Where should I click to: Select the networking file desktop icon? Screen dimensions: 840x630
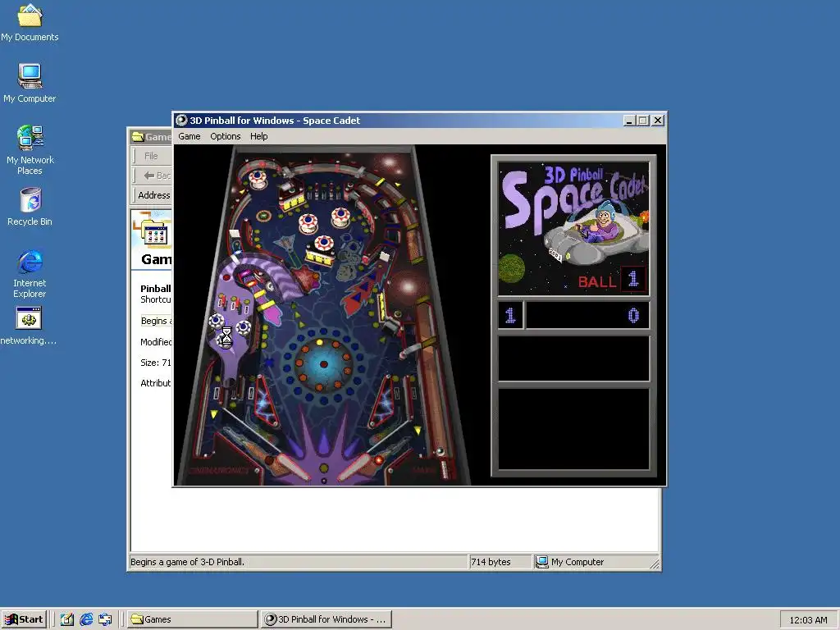tap(29, 326)
